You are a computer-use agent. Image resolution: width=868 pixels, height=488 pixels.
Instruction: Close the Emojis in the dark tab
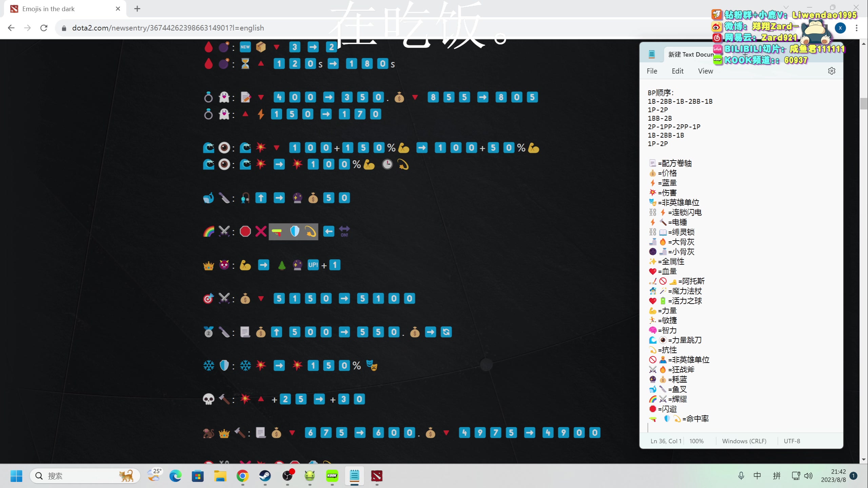(x=118, y=9)
